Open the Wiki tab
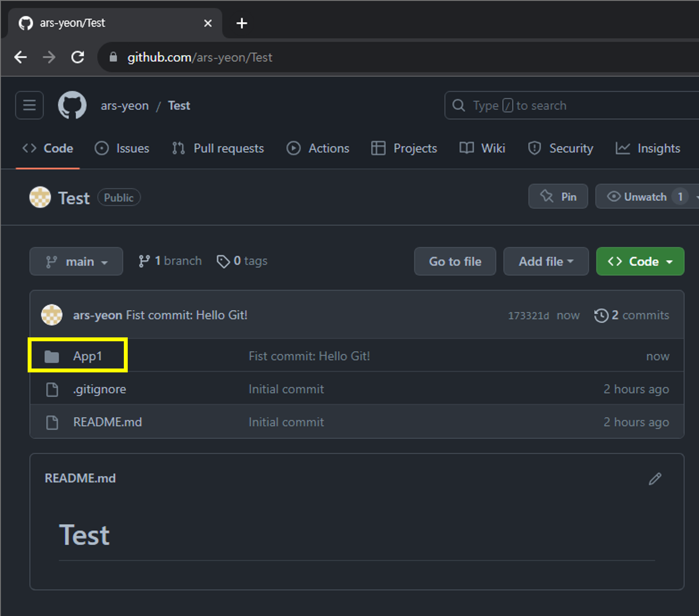Image resolution: width=699 pixels, height=616 pixels. click(x=482, y=148)
